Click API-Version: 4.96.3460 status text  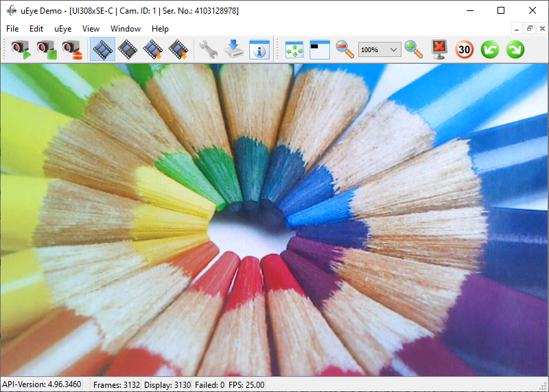click(x=42, y=384)
